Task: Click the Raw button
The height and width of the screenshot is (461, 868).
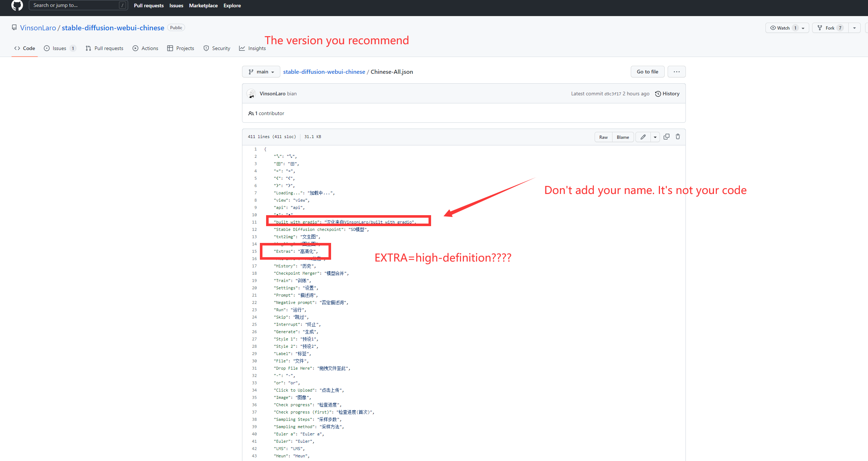Action: click(x=603, y=137)
